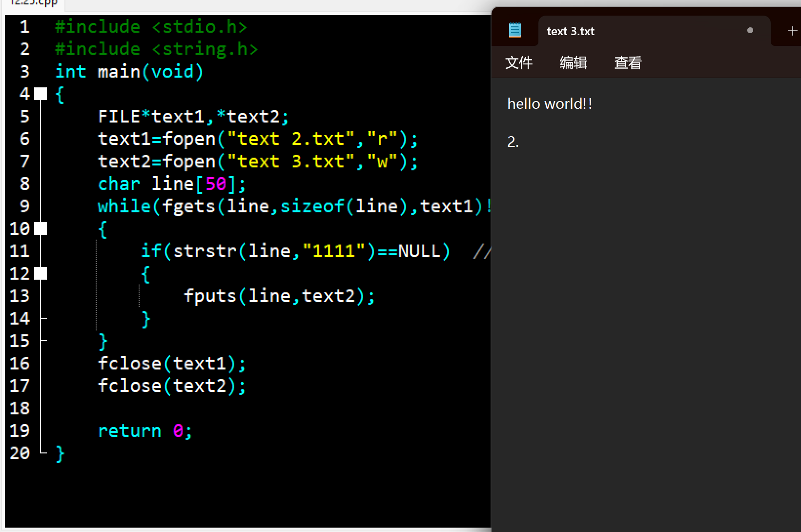This screenshot has width=801, height=532.
Task: Open the 编辑 menu in Notepad
Action: (x=573, y=63)
